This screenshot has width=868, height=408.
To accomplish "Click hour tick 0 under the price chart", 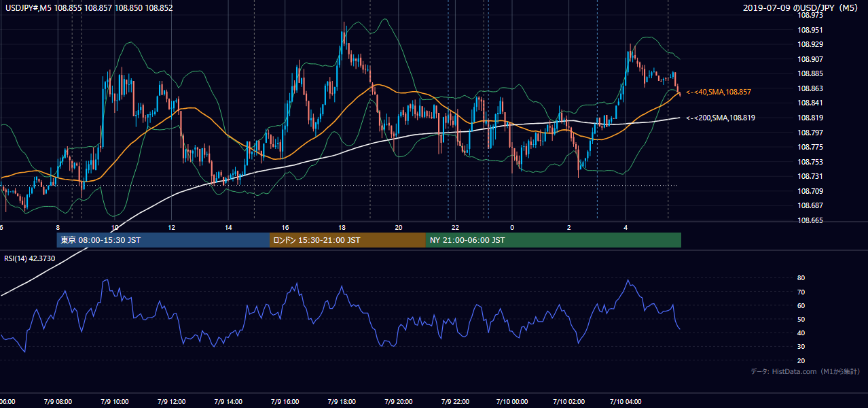I will pyautogui.click(x=512, y=227).
